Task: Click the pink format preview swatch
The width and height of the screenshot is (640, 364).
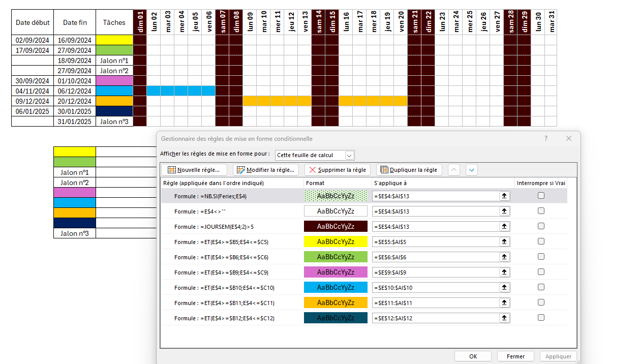Action: [x=336, y=272]
